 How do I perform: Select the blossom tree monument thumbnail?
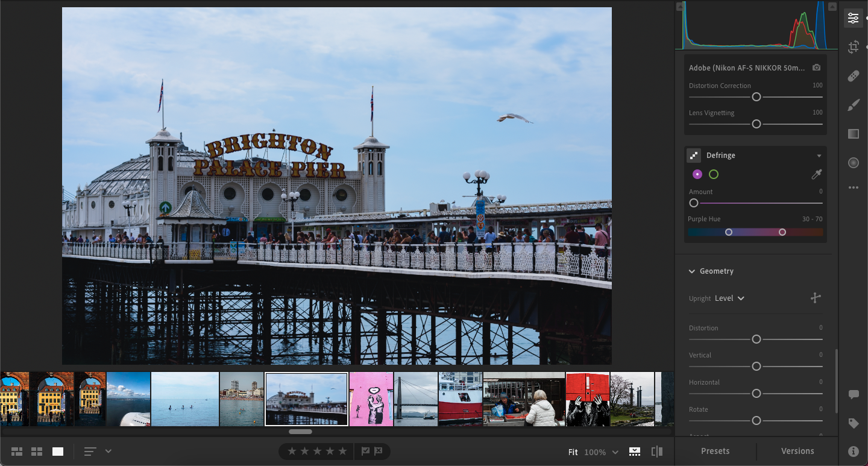(x=632, y=399)
